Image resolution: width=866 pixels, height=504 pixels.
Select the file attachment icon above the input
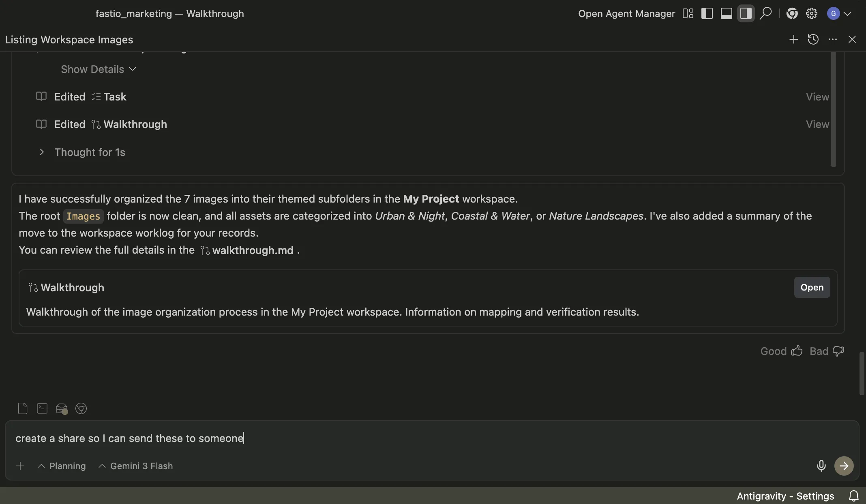tap(22, 409)
